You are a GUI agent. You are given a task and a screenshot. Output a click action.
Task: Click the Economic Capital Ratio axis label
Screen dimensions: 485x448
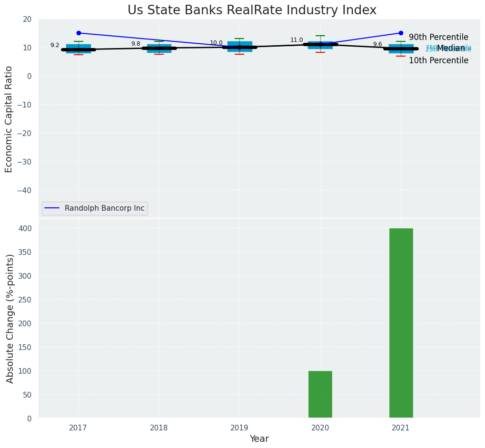tap(9, 119)
